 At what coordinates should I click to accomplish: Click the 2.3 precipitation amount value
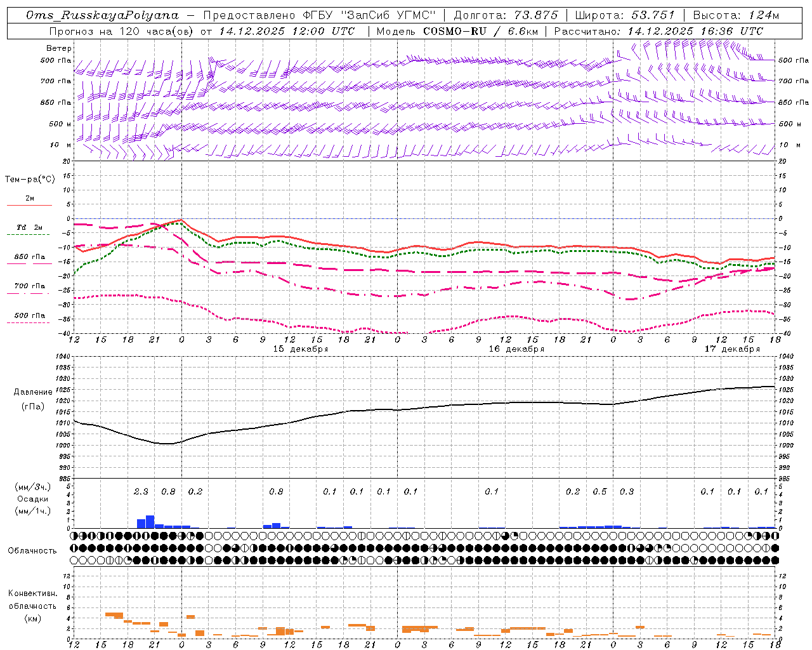tap(141, 492)
